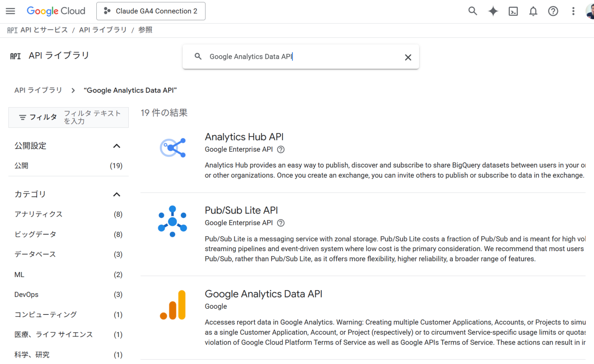Open the Gemini sparkle icon
Screen dimensions: 594x364
tap(493, 12)
